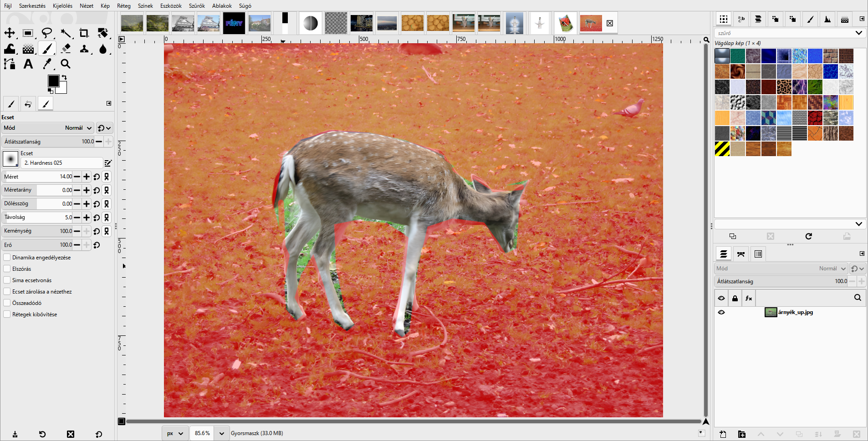Toggle the Sima ecsetvonás checkbox
This screenshot has height=441, width=868.
pyautogui.click(x=7, y=280)
